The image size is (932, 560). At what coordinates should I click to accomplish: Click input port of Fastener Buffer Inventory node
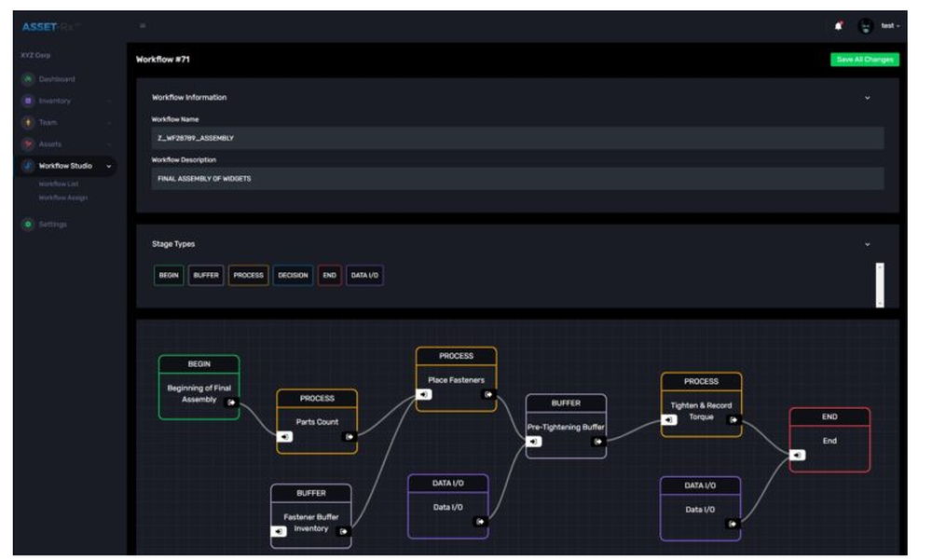tap(279, 531)
